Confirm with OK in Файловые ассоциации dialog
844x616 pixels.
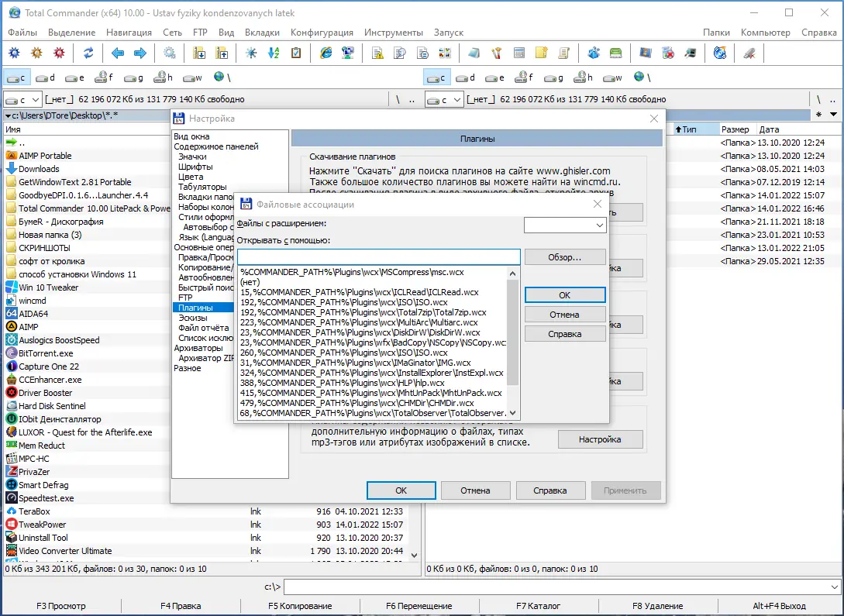pyautogui.click(x=565, y=294)
